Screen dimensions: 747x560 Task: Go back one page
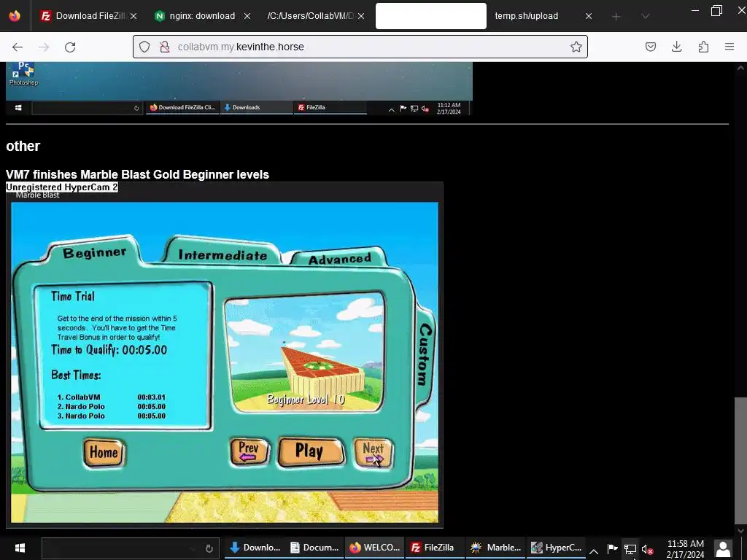(18, 47)
